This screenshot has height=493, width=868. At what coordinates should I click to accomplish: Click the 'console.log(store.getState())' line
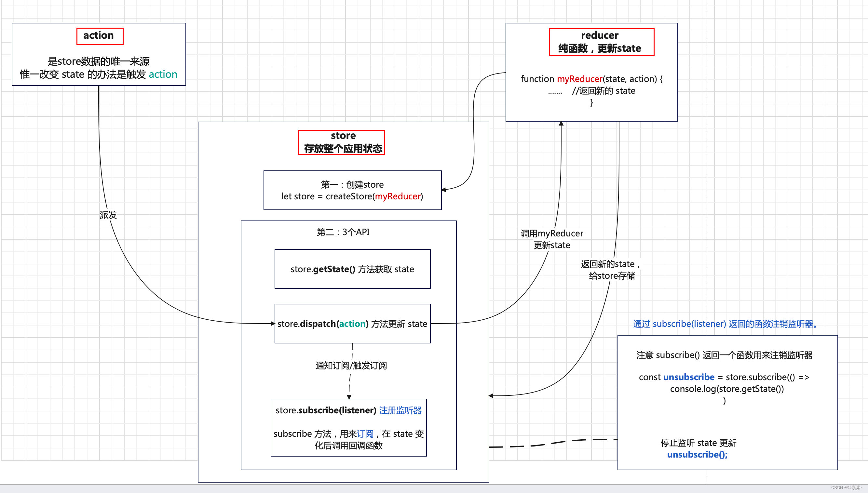coord(727,389)
